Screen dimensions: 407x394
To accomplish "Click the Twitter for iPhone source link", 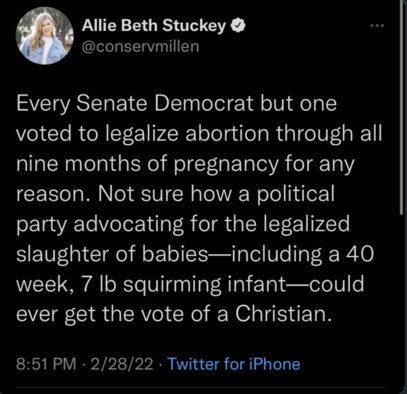I will click(x=234, y=364).
